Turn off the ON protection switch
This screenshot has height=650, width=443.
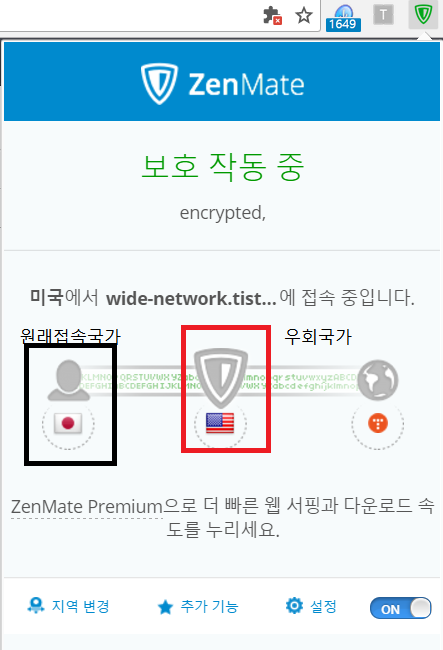(x=400, y=608)
